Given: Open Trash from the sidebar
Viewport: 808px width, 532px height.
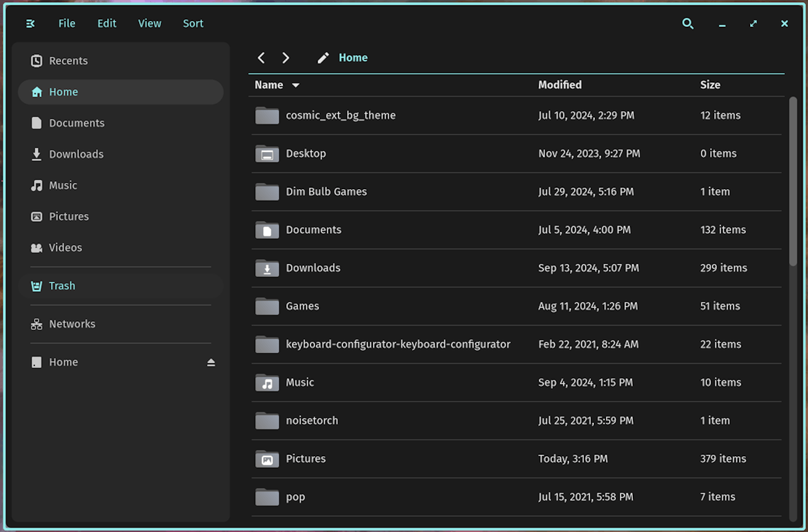Looking at the screenshot, I should (x=62, y=286).
